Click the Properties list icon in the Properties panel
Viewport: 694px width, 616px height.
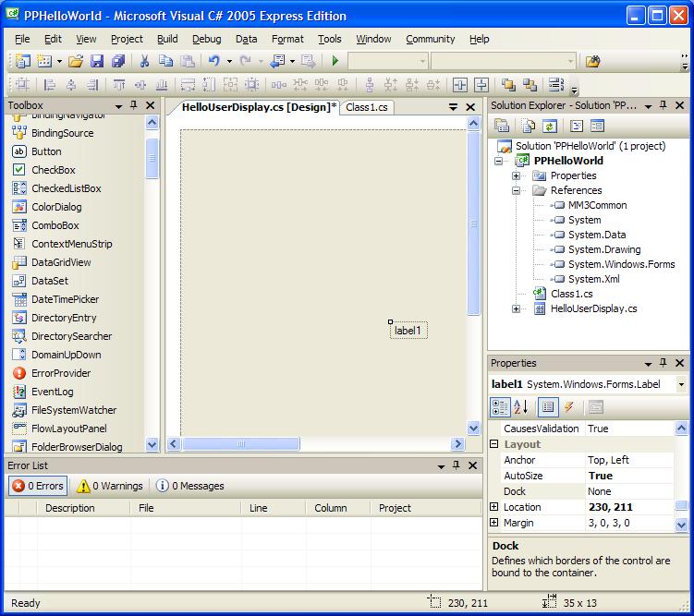[548, 407]
